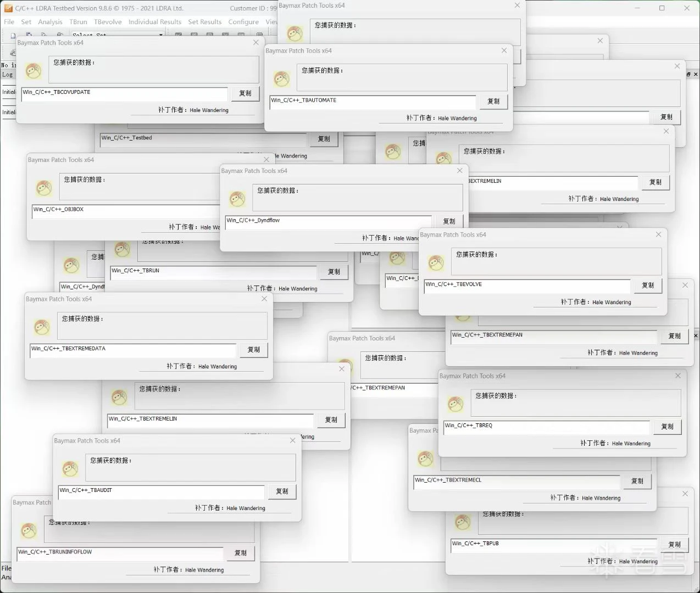The image size is (700, 593).
Task: Open the TBrun menu
Action: point(78,22)
